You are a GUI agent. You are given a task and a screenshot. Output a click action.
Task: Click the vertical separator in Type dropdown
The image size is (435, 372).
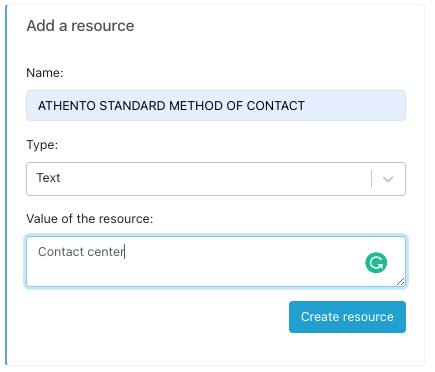pos(371,179)
